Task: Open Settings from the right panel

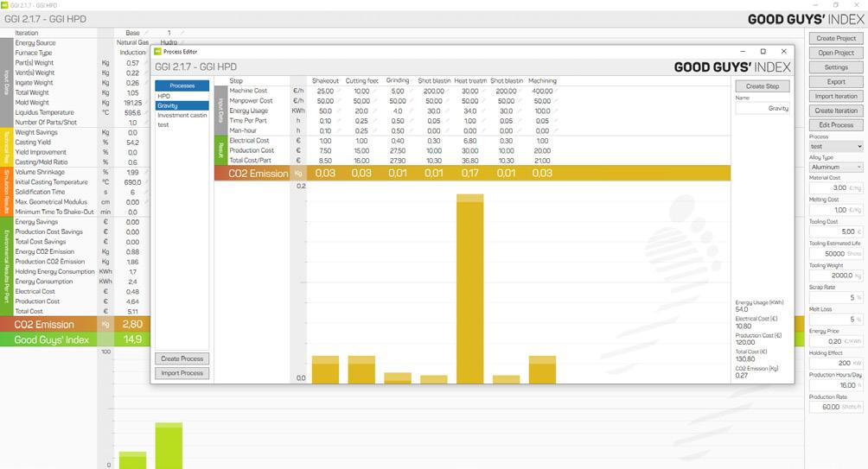Action: coord(836,67)
